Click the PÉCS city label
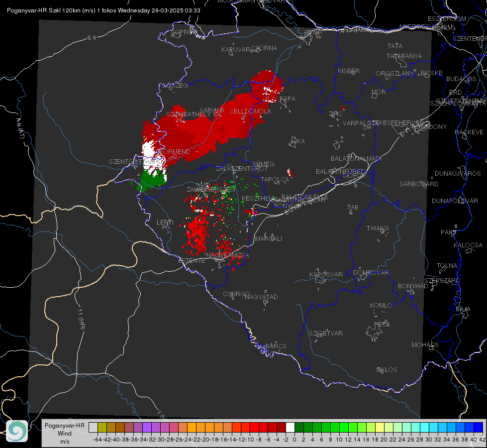This screenshot has height=448, width=487. (382, 324)
